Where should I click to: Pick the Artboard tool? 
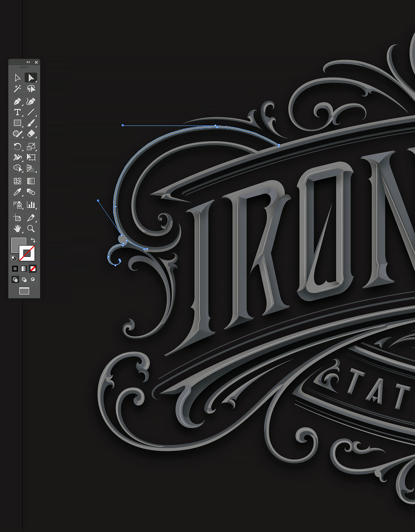tap(17, 217)
